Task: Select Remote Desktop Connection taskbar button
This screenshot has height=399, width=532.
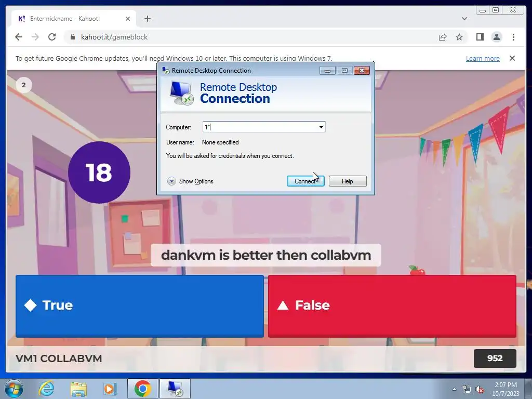Action: pos(175,389)
